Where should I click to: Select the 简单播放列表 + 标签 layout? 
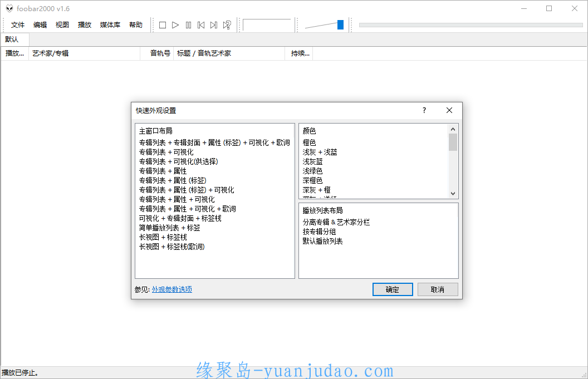(x=169, y=228)
